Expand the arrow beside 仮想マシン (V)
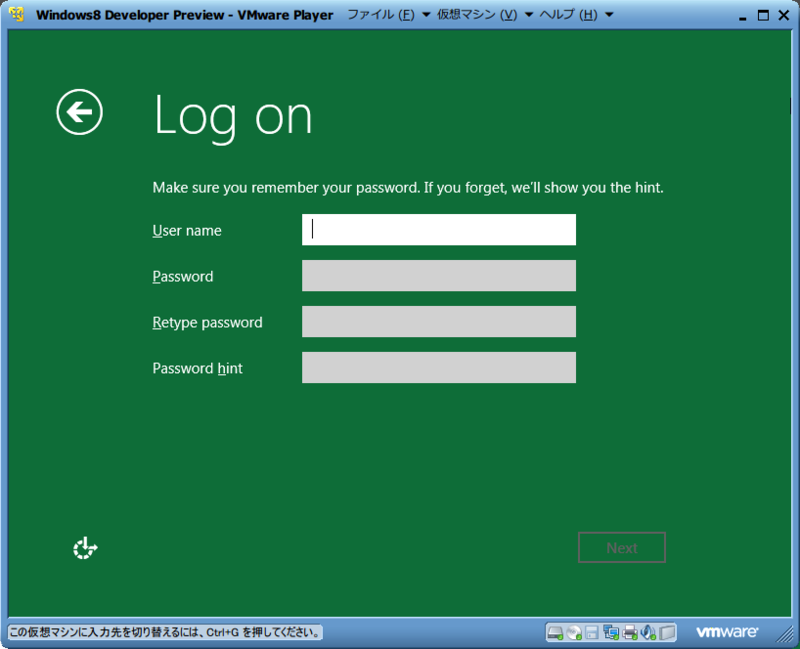The width and height of the screenshot is (800, 649). 529,15
